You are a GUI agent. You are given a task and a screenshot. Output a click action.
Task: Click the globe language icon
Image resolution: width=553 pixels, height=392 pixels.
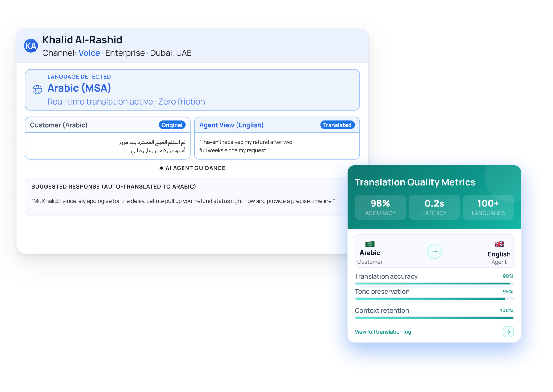(x=37, y=90)
